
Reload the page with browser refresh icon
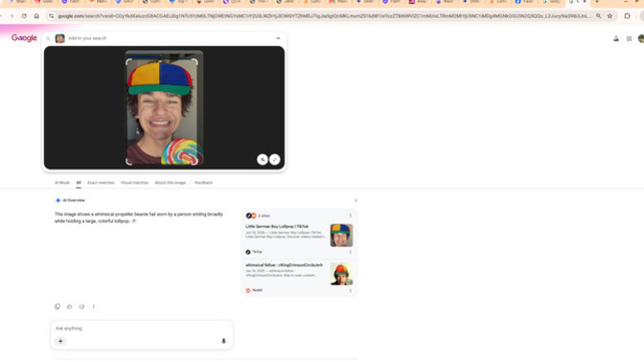24,16
